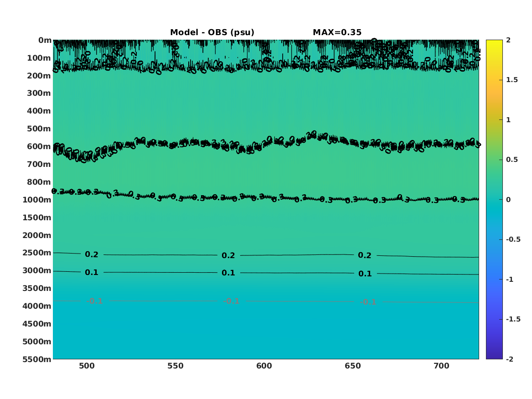
Task: Click the x-axis tick label '550'
Action: [x=176, y=366]
